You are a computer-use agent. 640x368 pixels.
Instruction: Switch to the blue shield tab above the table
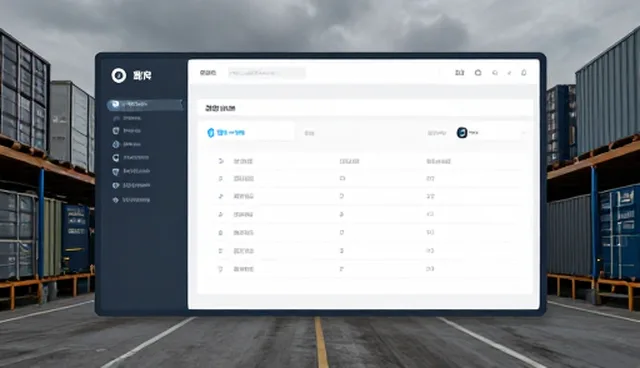point(247,133)
